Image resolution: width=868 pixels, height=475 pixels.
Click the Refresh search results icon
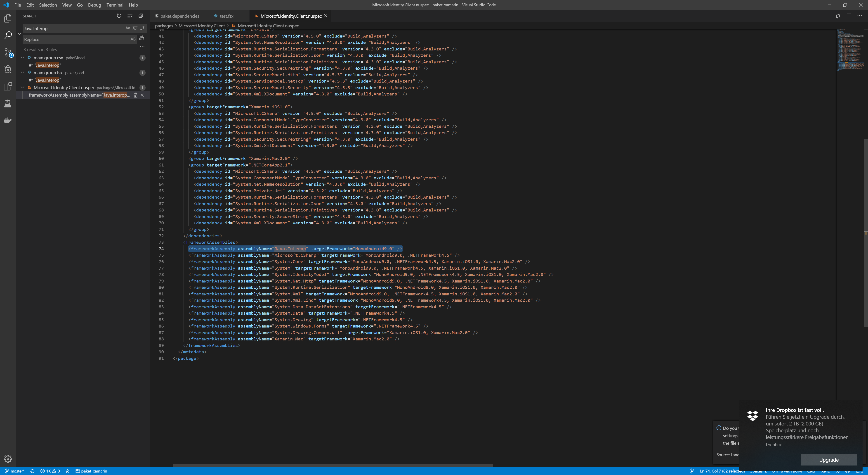[119, 16]
